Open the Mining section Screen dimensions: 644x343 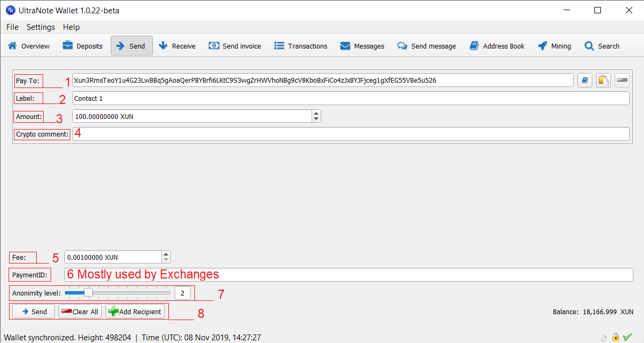555,46
